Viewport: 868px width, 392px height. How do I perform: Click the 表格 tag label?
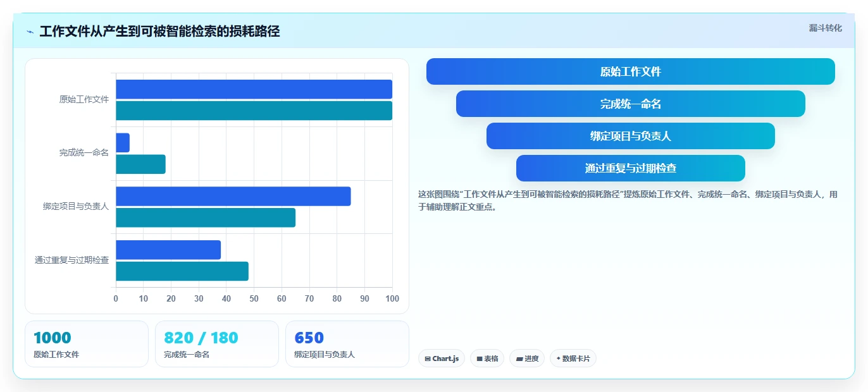(x=492, y=358)
